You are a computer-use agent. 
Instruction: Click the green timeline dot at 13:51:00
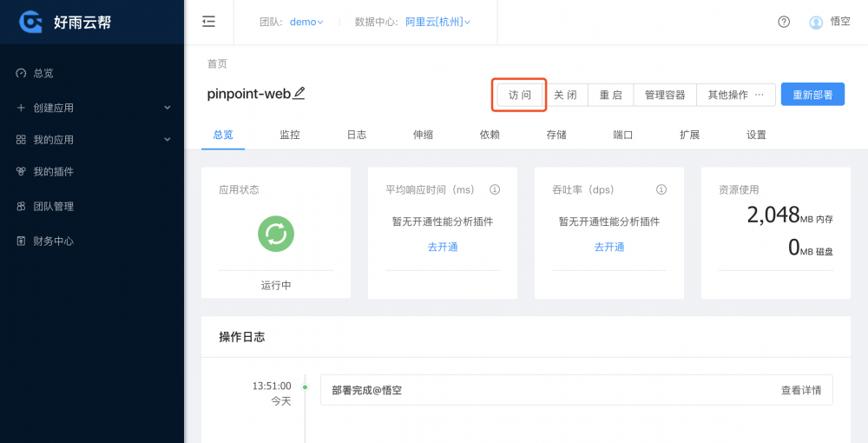pyautogui.click(x=305, y=387)
